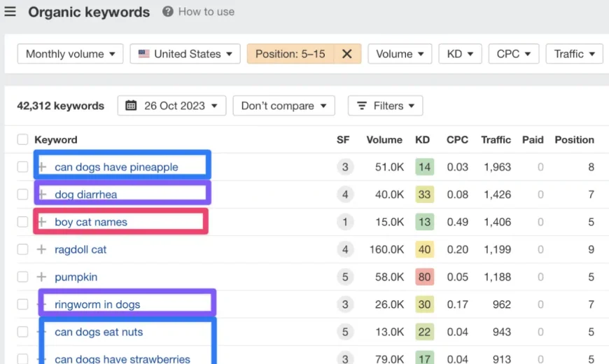This screenshot has width=609, height=364.
Task: Expand row plus icon for dog diarrhea
Action: [x=42, y=194]
